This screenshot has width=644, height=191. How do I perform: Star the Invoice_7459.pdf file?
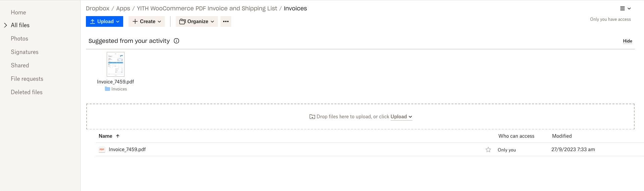(488, 150)
